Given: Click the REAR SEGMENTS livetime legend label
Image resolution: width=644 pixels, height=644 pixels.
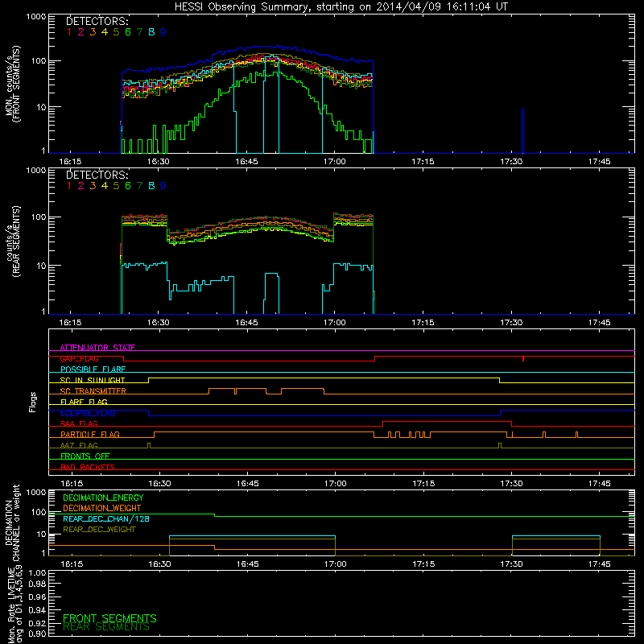Looking at the screenshot, I should click(106, 627).
